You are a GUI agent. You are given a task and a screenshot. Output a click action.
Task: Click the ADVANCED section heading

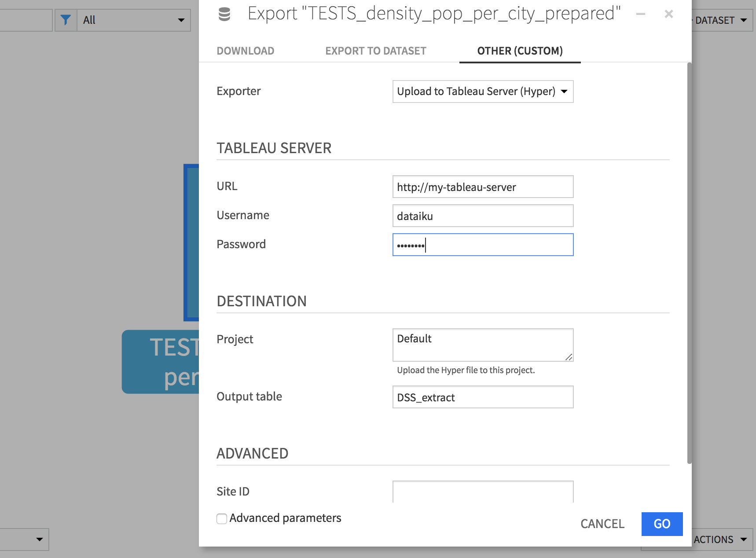(x=252, y=454)
